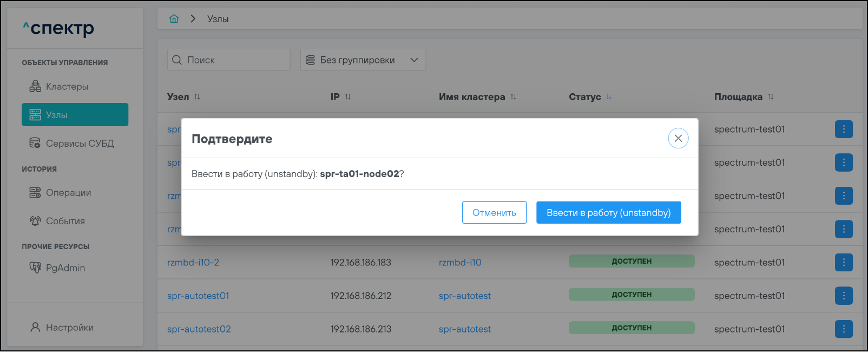868x352 pixels.
Task: Go to Сервисы СУБД section
Action: tap(80, 144)
